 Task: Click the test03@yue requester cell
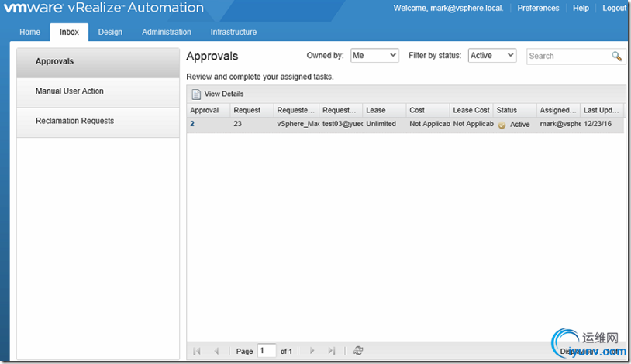click(341, 124)
